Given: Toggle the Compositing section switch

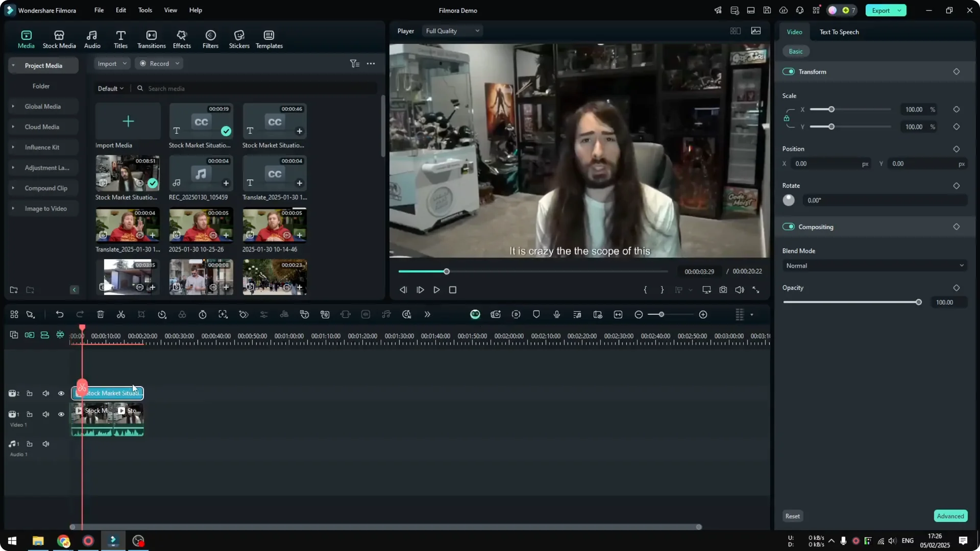Looking at the screenshot, I should click(789, 227).
